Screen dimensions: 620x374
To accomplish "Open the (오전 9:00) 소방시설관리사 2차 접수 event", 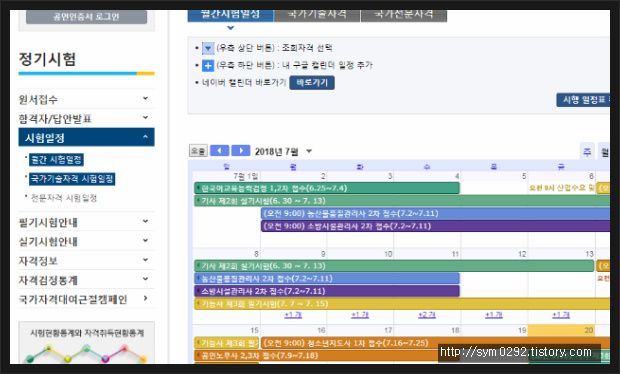I will coord(435,226).
